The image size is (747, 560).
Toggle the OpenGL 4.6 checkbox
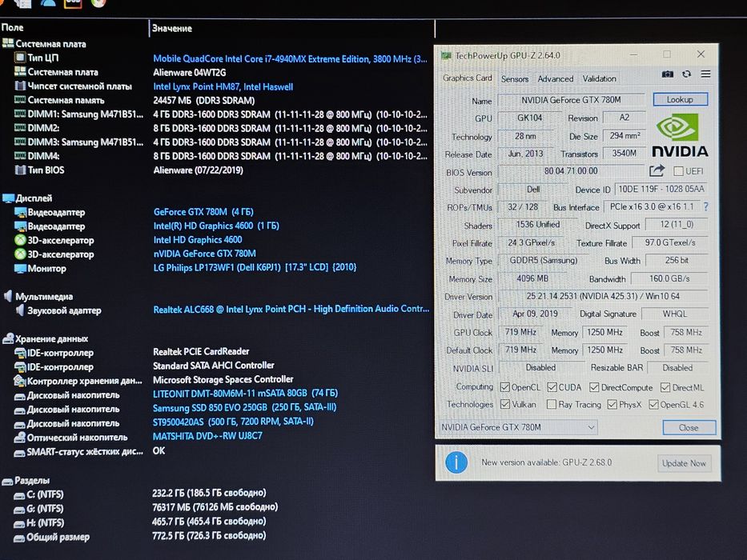coord(653,405)
